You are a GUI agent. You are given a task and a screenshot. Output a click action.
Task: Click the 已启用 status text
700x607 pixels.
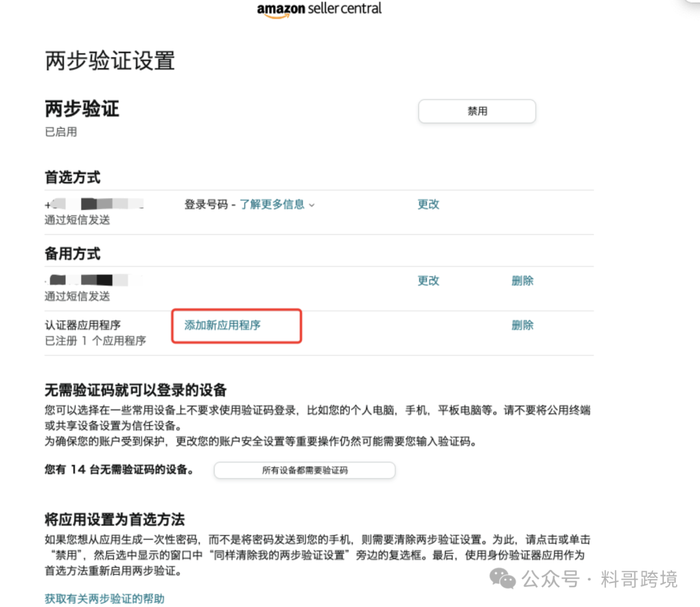pos(61,132)
